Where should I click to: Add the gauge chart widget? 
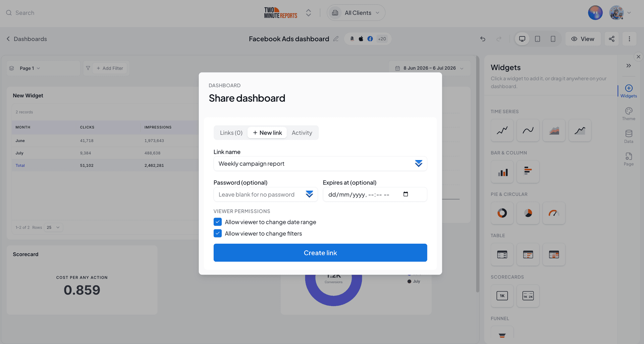pyautogui.click(x=554, y=213)
